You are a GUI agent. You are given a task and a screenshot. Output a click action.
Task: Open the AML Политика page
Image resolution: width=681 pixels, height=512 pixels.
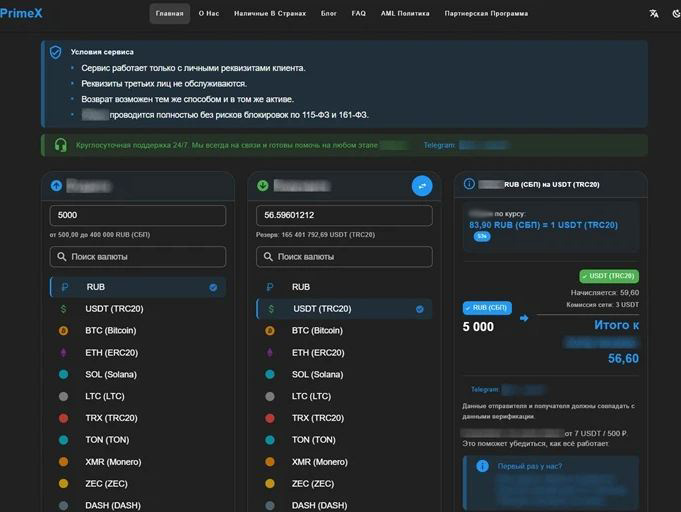coord(404,14)
